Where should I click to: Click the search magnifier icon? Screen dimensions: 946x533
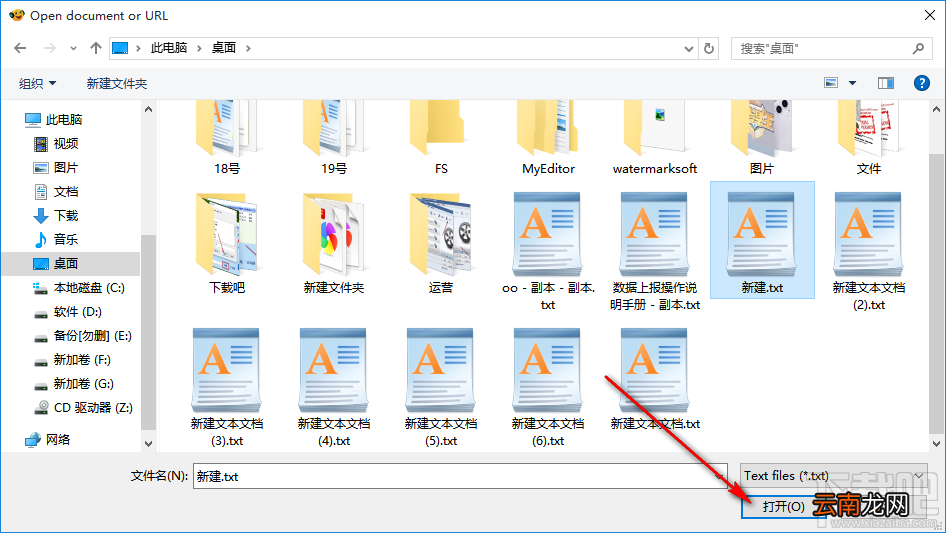coord(918,48)
